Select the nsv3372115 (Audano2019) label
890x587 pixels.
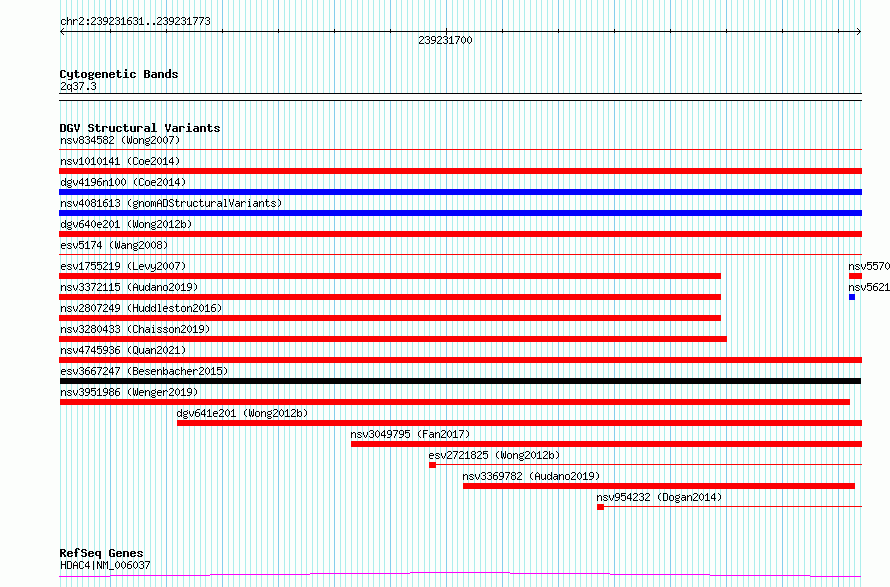tap(129, 287)
